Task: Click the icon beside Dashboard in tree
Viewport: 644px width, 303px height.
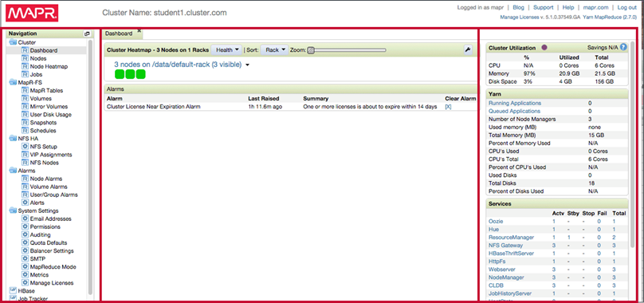Action: (x=25, y=50)
